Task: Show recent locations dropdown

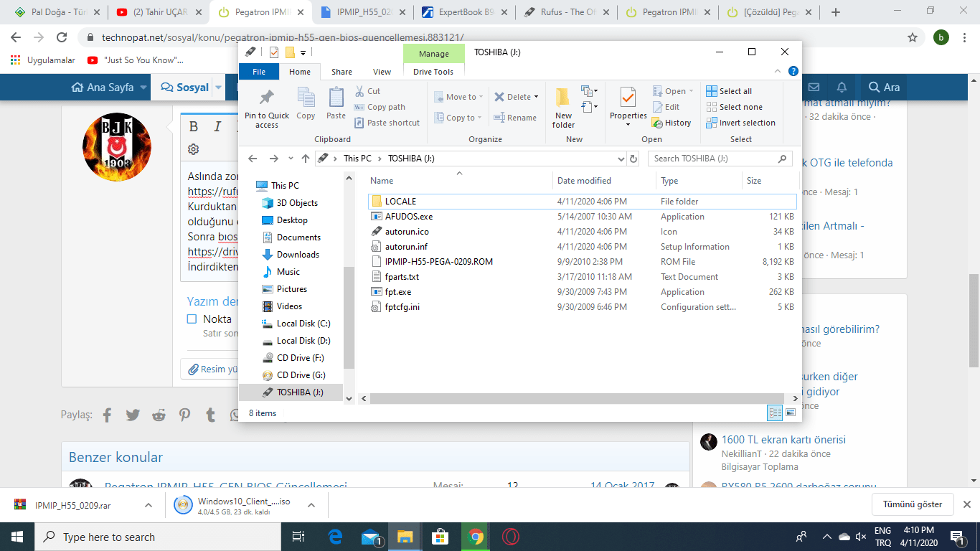Action: pyautogui.click(x=291, y=159)
